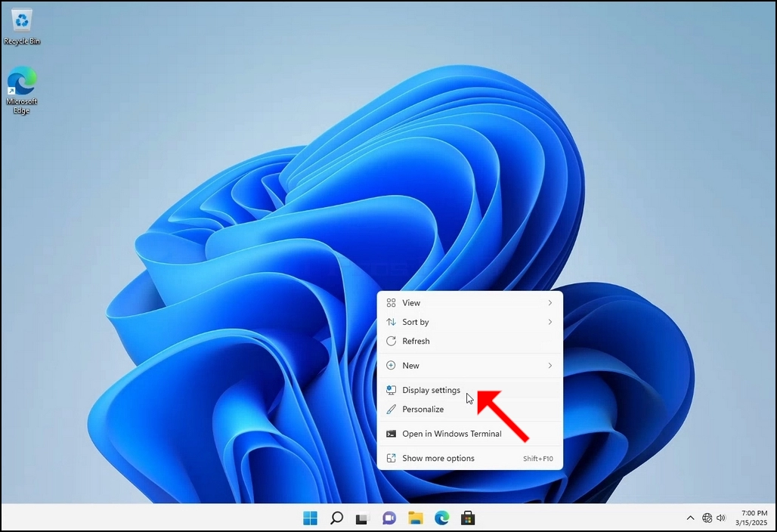
Task: Launch the Chat app from taskbar
Action: pos(389,518)
